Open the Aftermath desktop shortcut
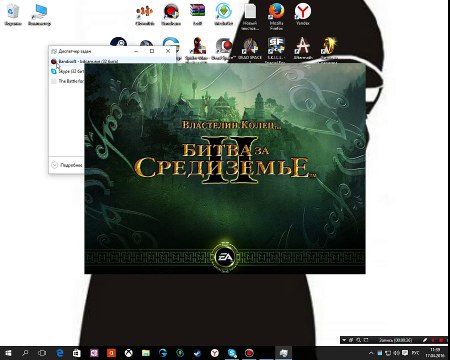Screen dimensions: 450x360 (x=303, y=48)
